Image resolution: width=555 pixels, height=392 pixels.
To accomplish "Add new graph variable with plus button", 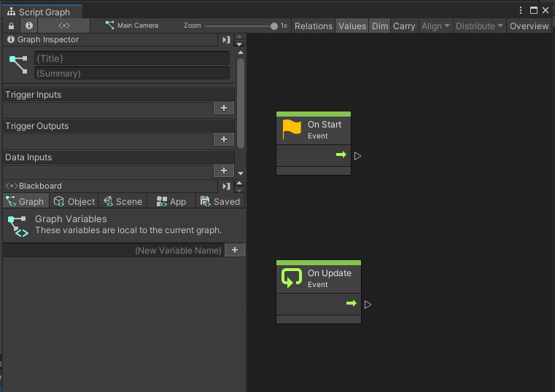I will click(235, 250).
